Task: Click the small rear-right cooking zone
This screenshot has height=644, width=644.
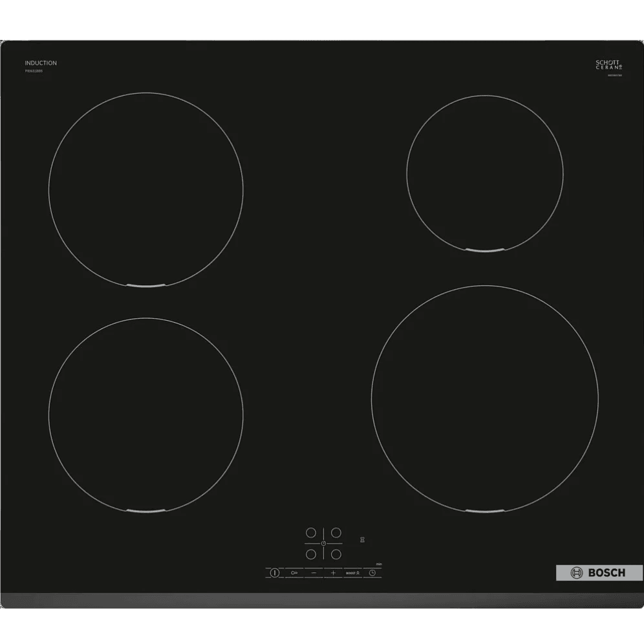Action: [485, 173]
